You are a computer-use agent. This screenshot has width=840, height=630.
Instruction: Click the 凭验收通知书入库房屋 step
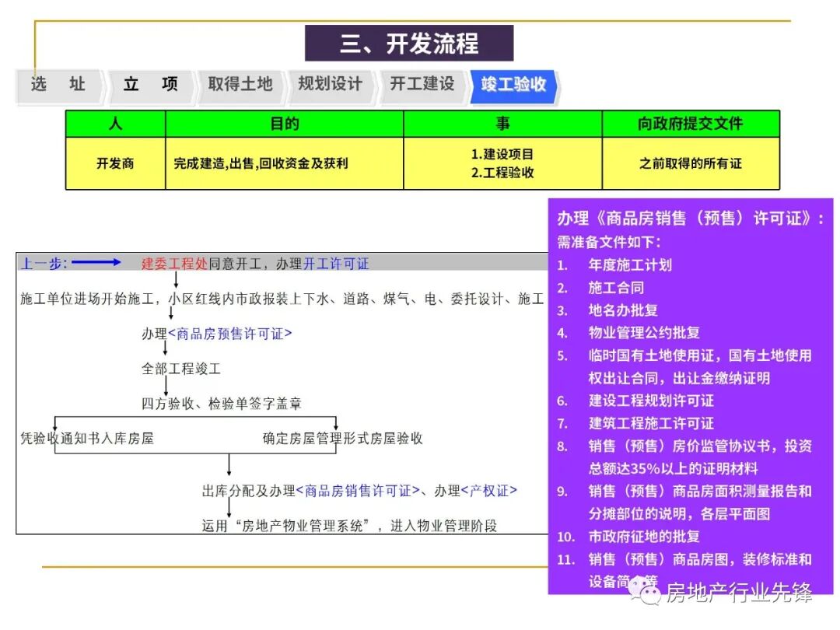click(87, 438)
